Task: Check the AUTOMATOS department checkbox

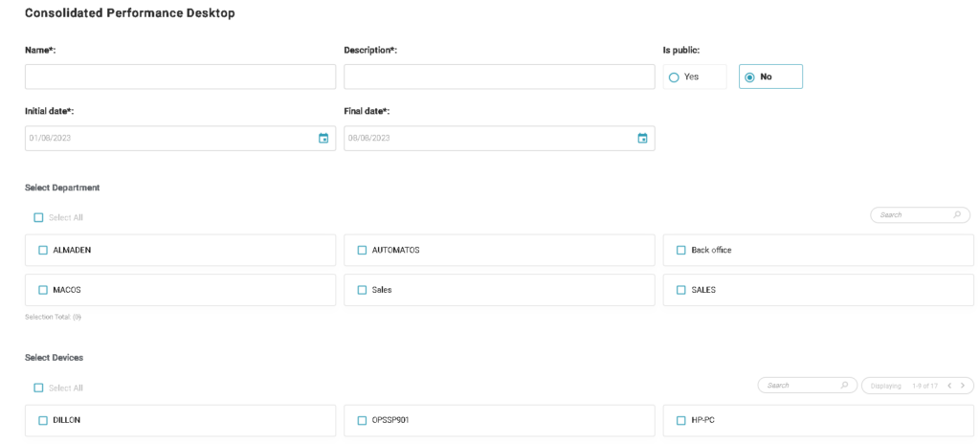Action: pyautogui.click(x=362, y=250)
